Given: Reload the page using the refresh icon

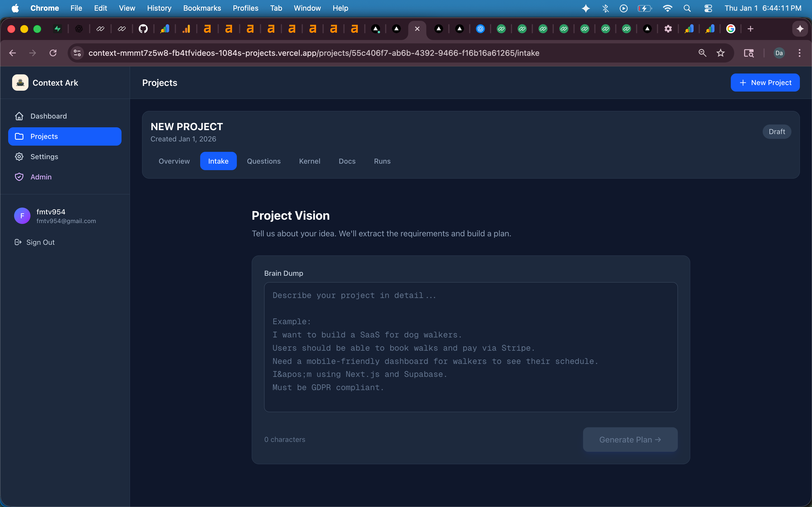Looking at the screenshot, I should click(53, 53).
